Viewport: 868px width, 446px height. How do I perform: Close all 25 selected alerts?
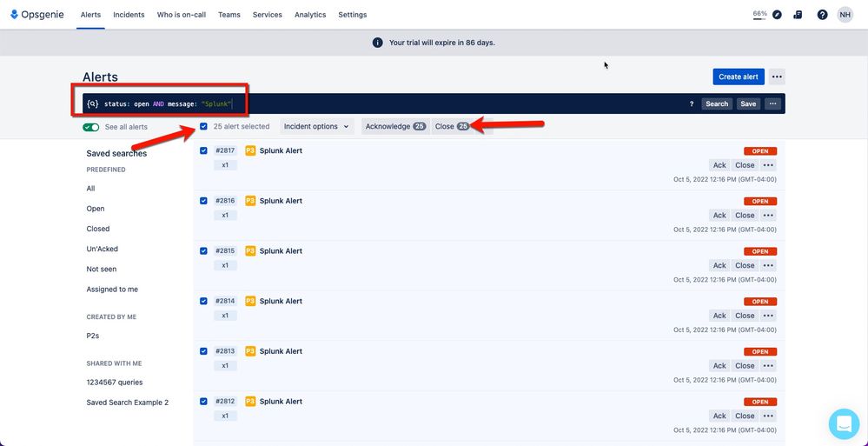point(453,126)
